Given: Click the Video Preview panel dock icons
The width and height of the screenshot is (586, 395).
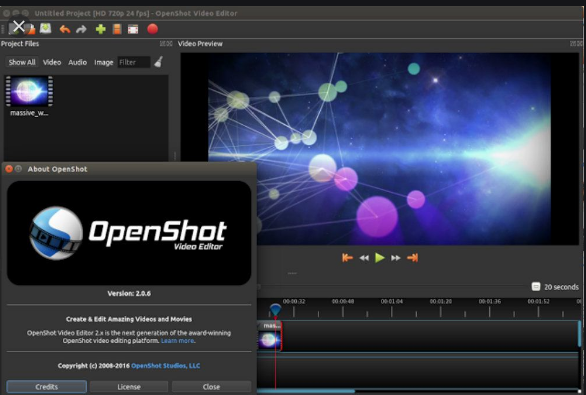Looking at the screenshot, I should pyautogui.click(x=576, y=44).
